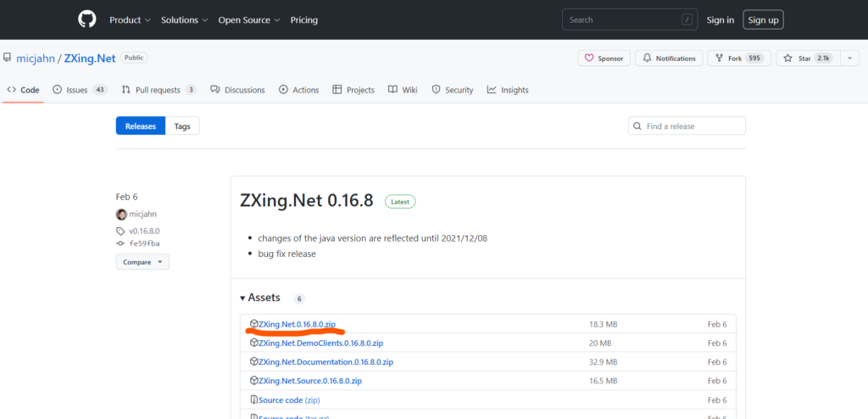Download ZXing.Net.0.16.8.0.zip

pyautogui.click(x=297, y=324)
